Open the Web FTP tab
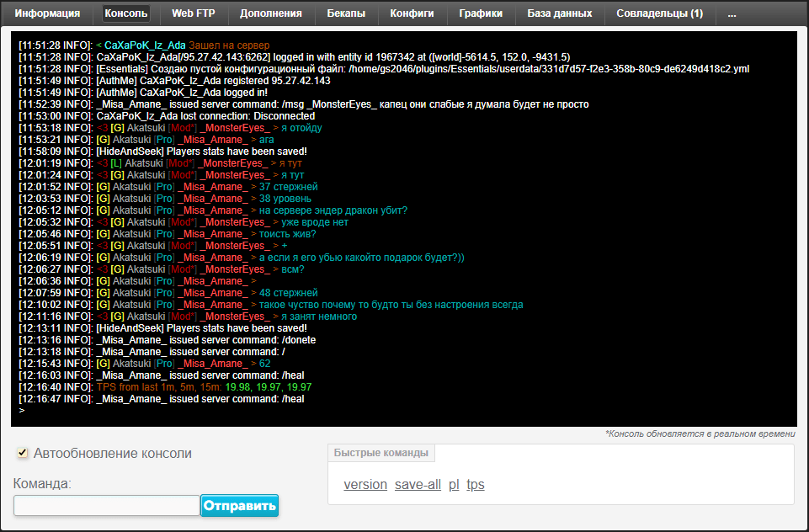Viewport: 809px width, 532px height. click(194, 13)
